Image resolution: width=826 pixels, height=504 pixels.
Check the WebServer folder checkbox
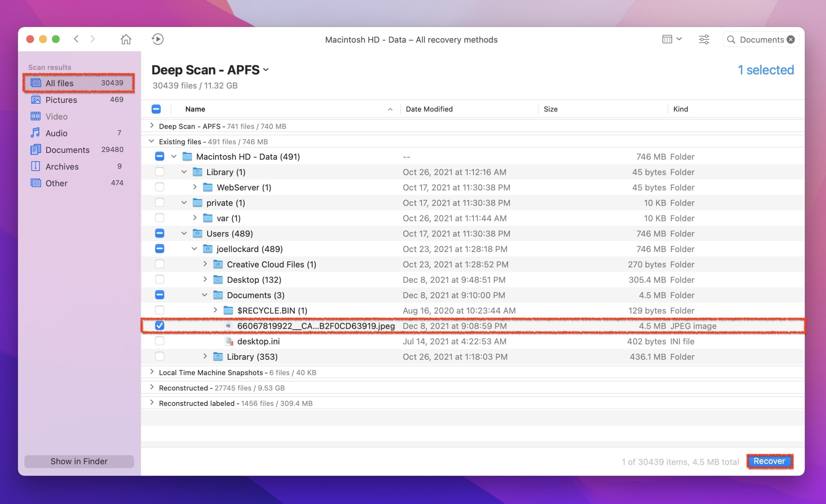pyautogui.click(x=160, y=187)
